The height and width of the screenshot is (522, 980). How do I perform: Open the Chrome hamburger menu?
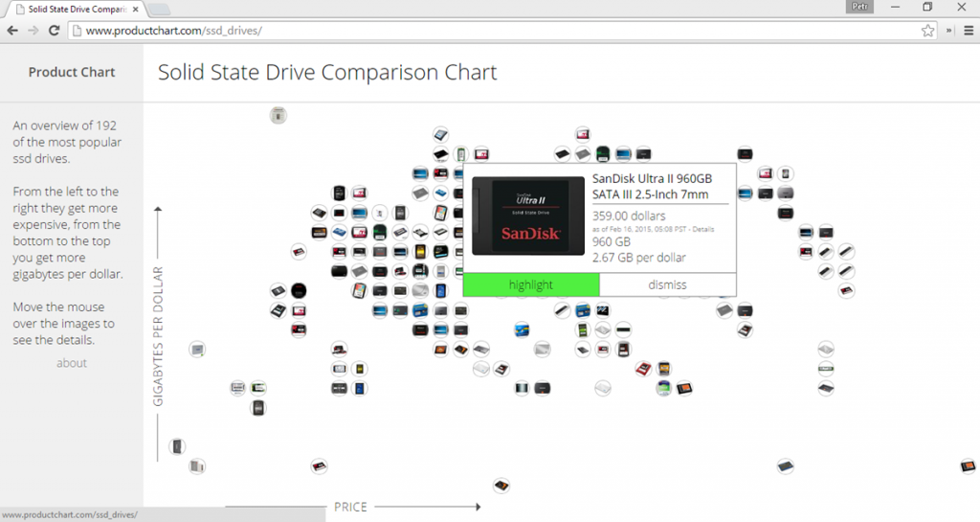968,31
